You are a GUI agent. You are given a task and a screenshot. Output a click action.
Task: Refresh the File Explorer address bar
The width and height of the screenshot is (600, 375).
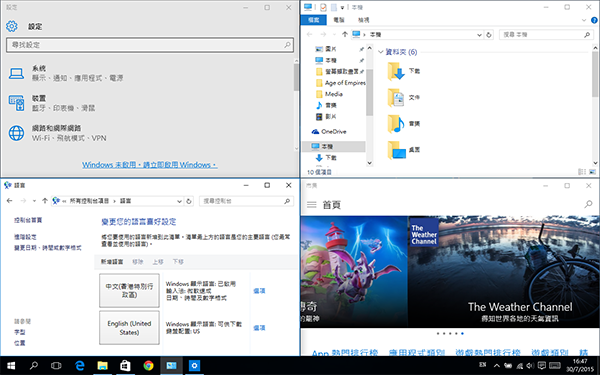489,34
